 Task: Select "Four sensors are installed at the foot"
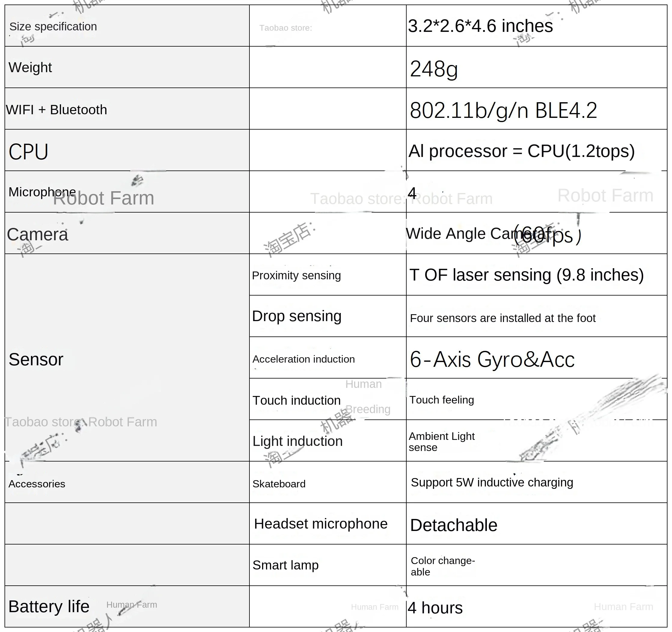coord(503,318)
